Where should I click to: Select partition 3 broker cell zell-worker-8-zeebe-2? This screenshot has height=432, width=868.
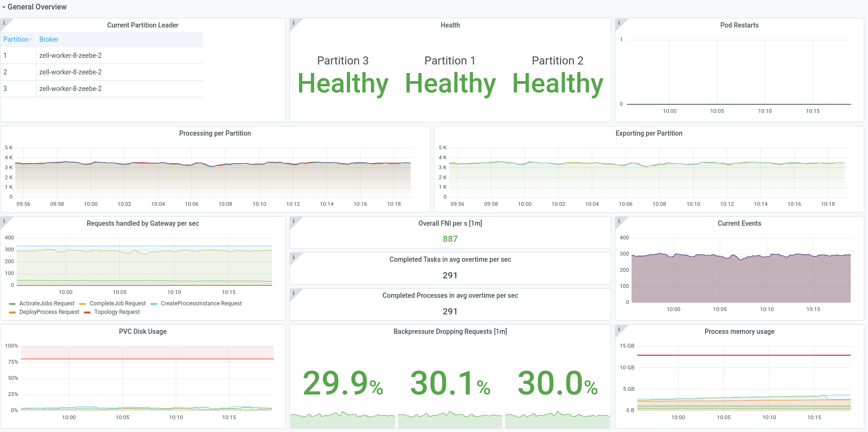tap(120, 89)
